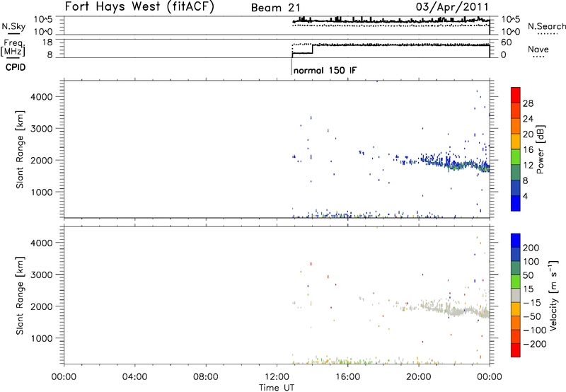
Task: Click the "12" Power color bar value
Action: tap(528, 166)
